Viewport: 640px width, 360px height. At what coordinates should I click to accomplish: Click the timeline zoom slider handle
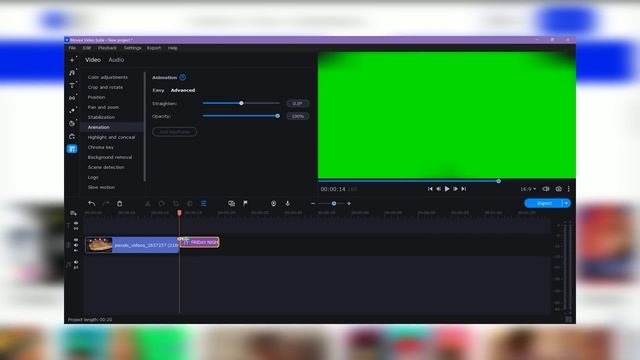click(x=334, y=203)
